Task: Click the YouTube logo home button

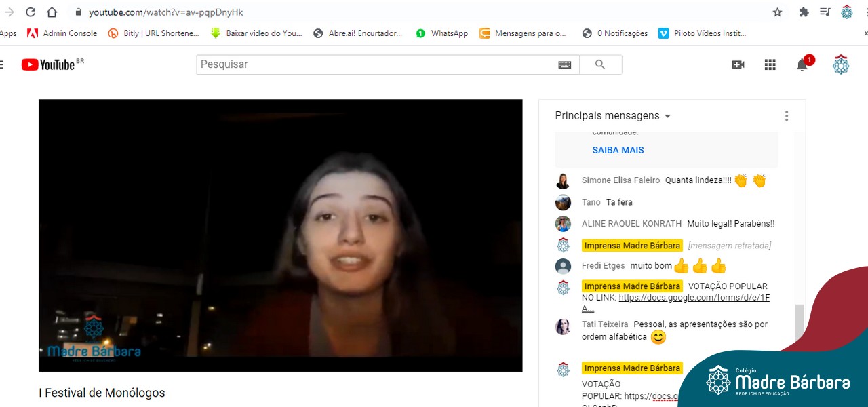Action: (x=49, y=64)
